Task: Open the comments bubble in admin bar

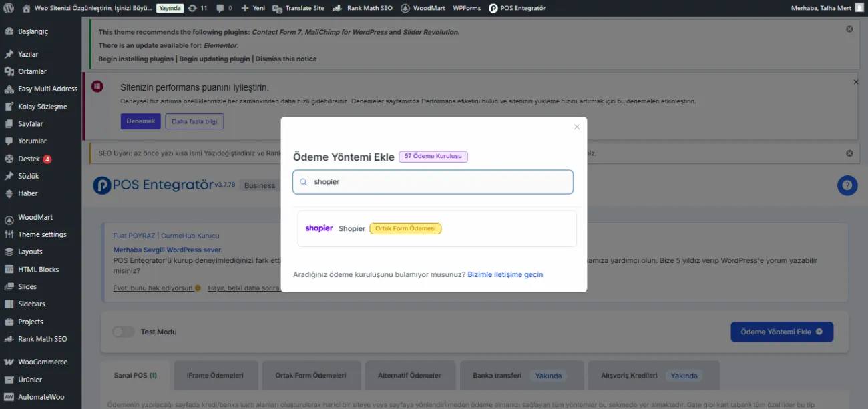Action: (x=224, y=8)
